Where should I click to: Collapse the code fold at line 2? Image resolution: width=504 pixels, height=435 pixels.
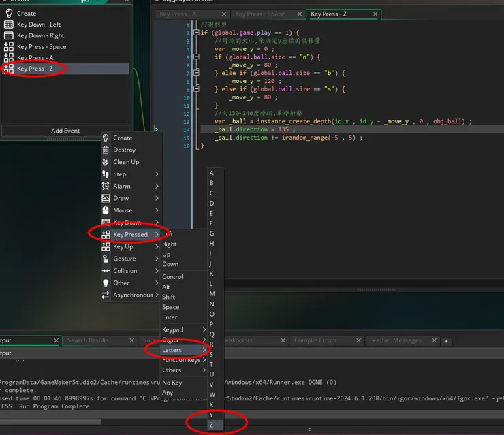point(196,33)
